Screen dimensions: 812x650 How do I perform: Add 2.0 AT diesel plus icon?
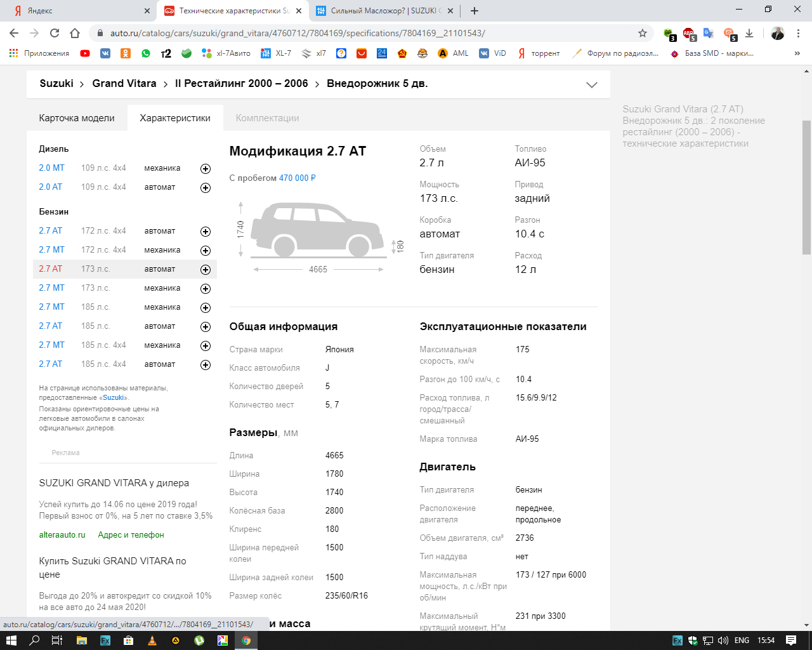pos(206,188)
